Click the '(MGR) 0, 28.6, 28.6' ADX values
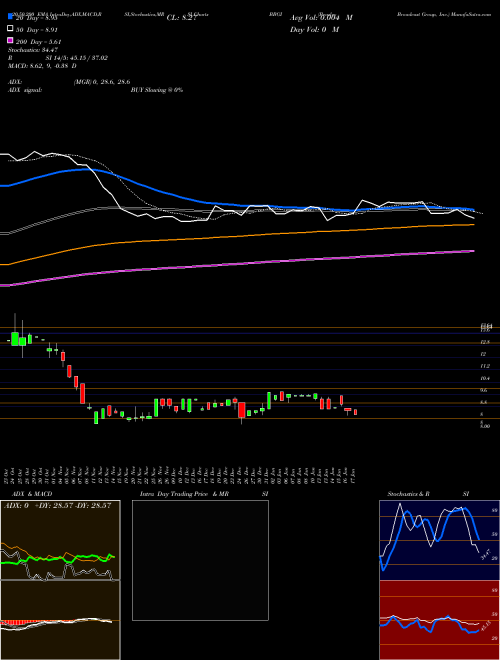 [102, 82]
